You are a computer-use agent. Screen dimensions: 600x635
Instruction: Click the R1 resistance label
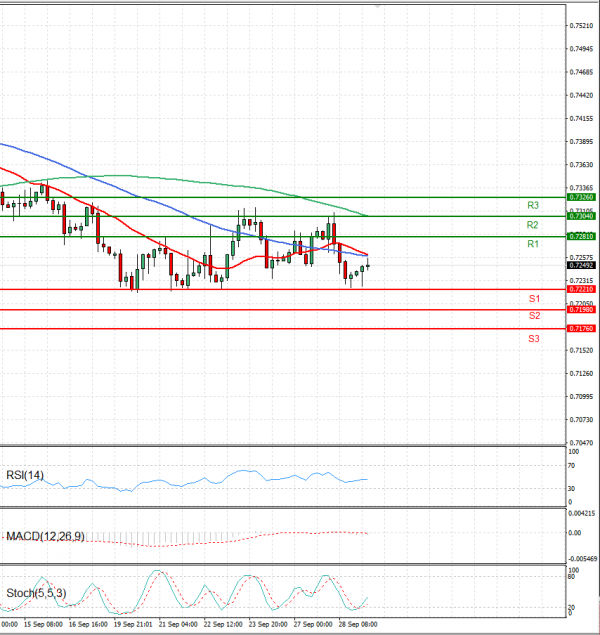click(533, 244)
